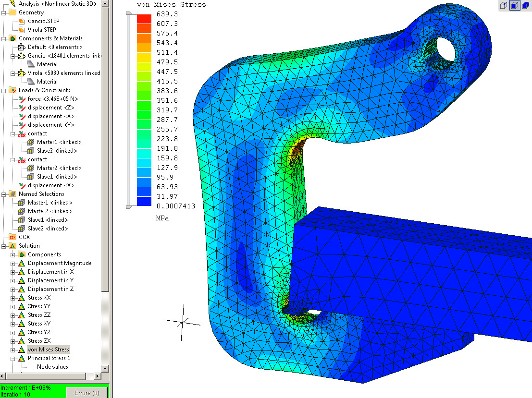Click the Material icon under Virola

coord(31,81)
